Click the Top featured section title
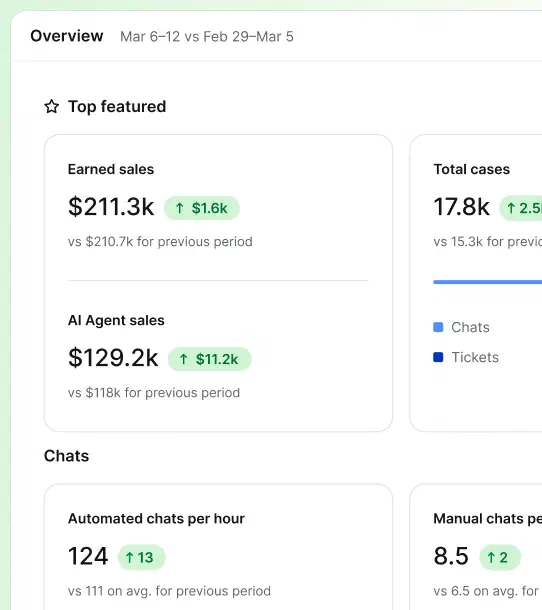The height and width of the screenshot is (610, 542). (117, 106)
